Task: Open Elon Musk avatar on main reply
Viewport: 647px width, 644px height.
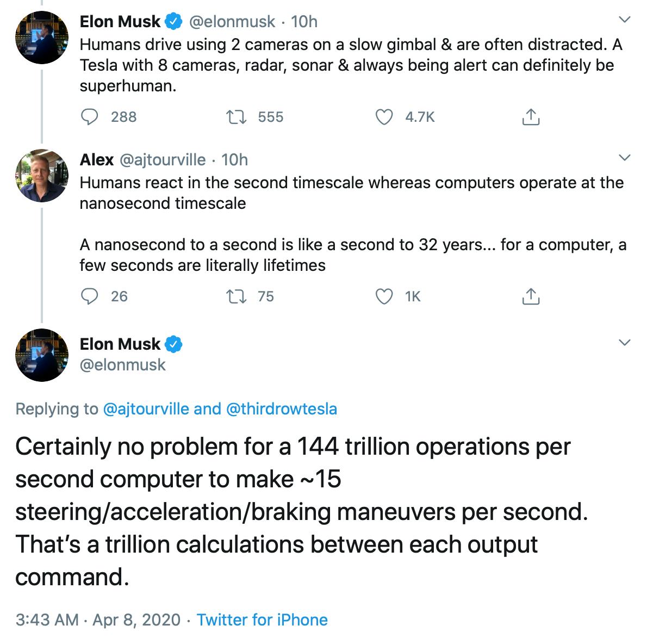Action: 41,355
